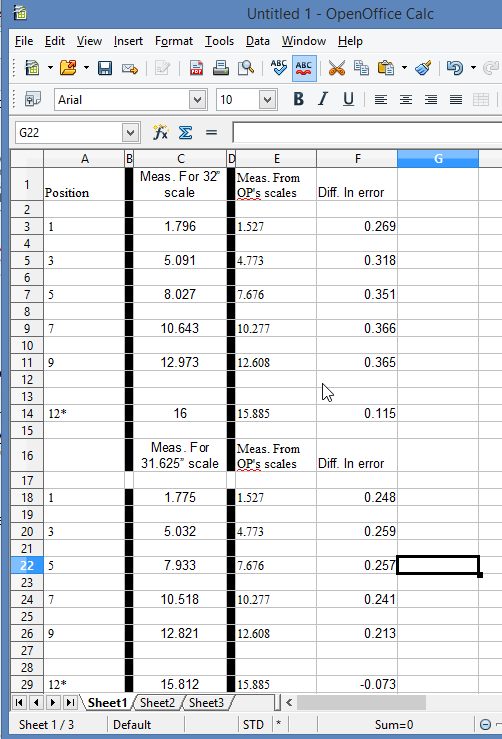This screenshot has height=739, width=502.
Task: Open Page Preview icon
Action: [x=246, y=68]
